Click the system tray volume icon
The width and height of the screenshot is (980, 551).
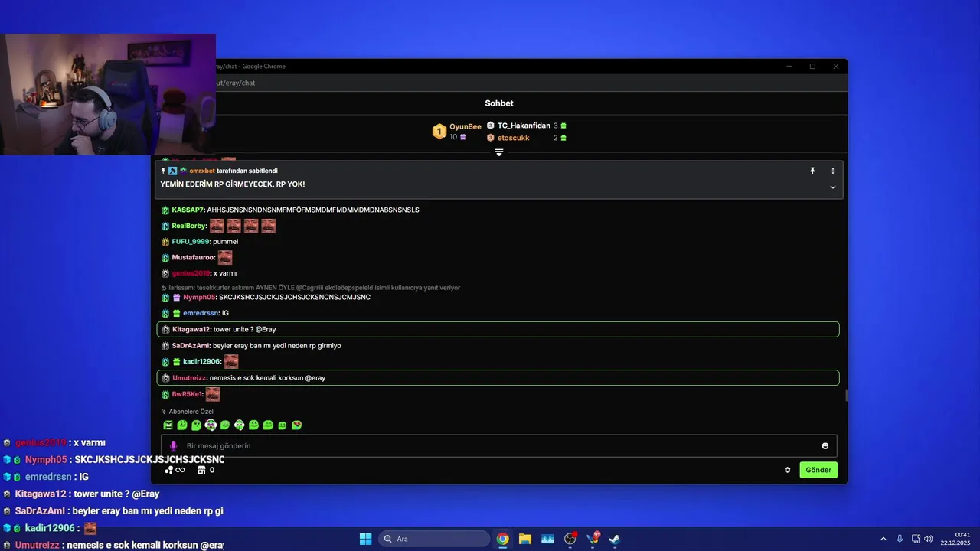click(929, 539)
